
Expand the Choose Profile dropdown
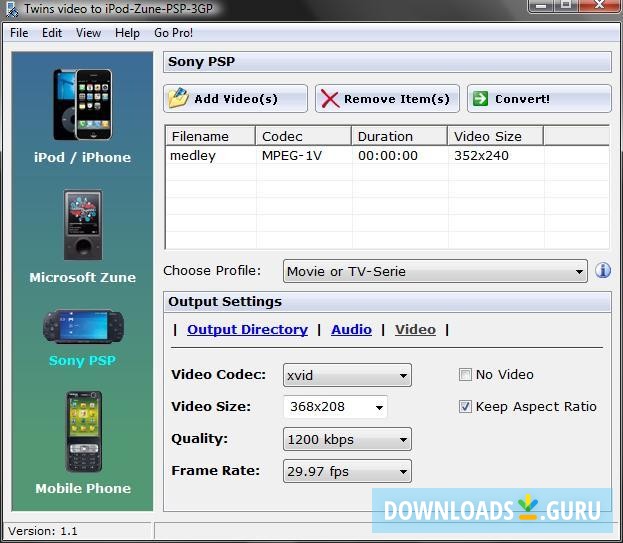(435, 271)
